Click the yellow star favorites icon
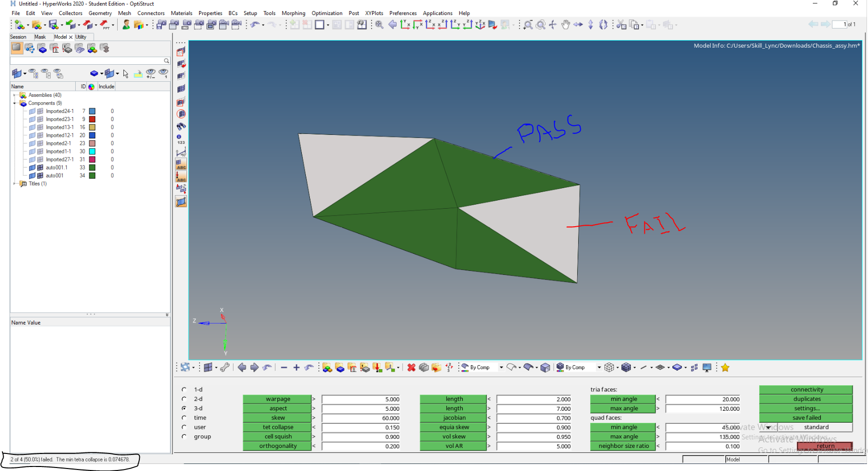The height and width of the screenshot is (471, 868). [725, 368]
